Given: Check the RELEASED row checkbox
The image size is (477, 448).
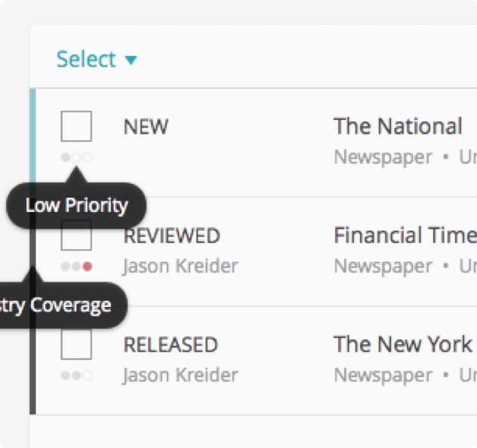Looking at the screenshot, I should [76, 345].
